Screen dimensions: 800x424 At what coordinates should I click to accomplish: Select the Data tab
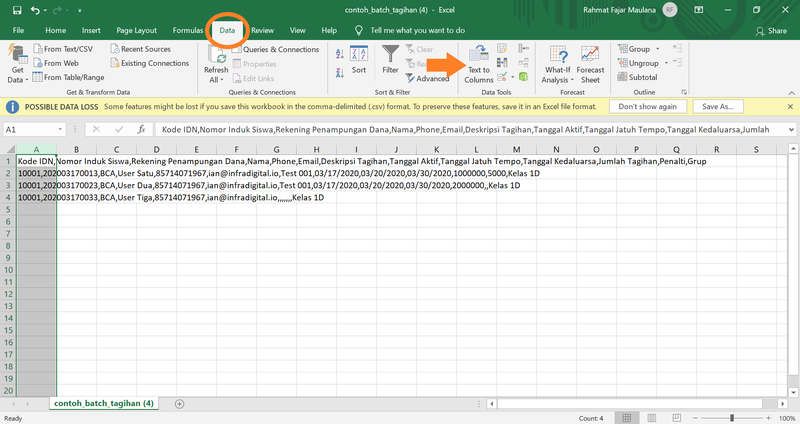pos(227,31)
